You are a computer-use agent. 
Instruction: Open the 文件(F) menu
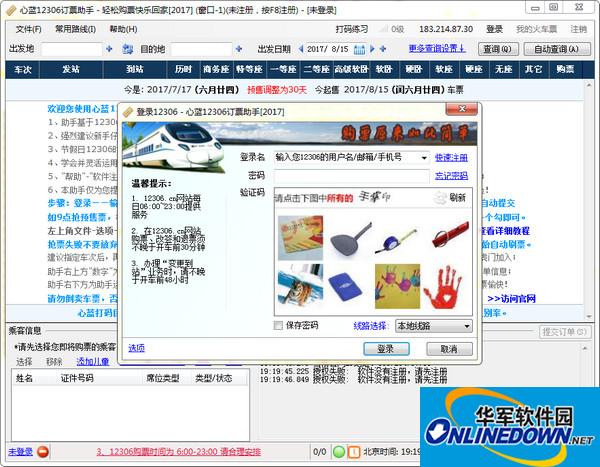28,29
